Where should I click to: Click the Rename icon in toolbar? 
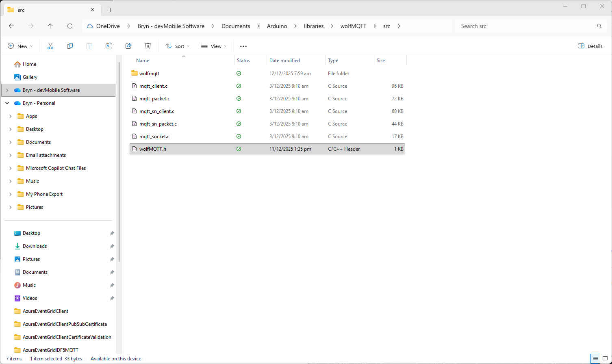tap(109, 46)
